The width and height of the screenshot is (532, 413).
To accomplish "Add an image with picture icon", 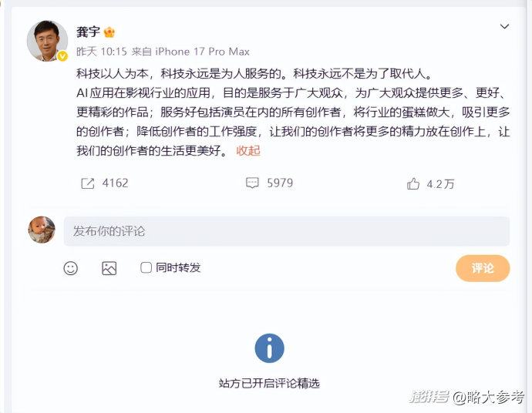I will 109,268.
